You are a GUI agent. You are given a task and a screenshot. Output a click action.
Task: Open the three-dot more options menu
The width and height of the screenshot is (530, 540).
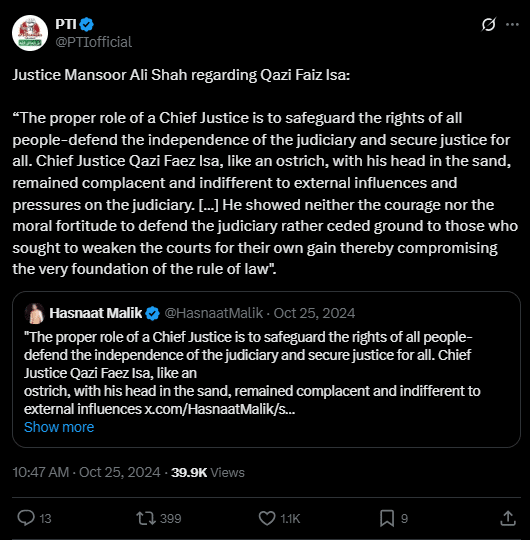(x=512, y=24)
